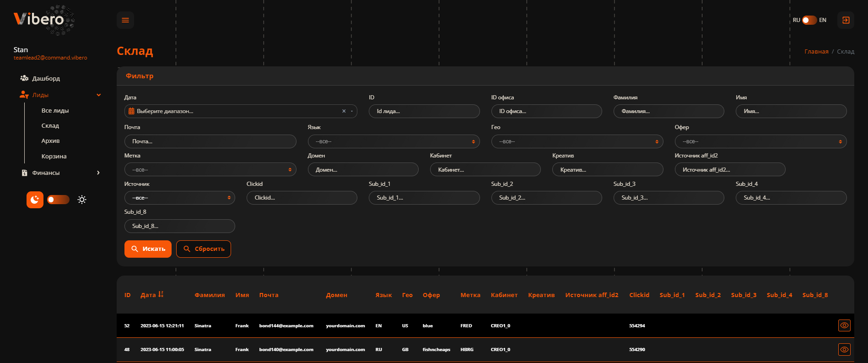Click the sort icon next to Дата column
The image size is (868, 363).
click(x=161, y=294)
